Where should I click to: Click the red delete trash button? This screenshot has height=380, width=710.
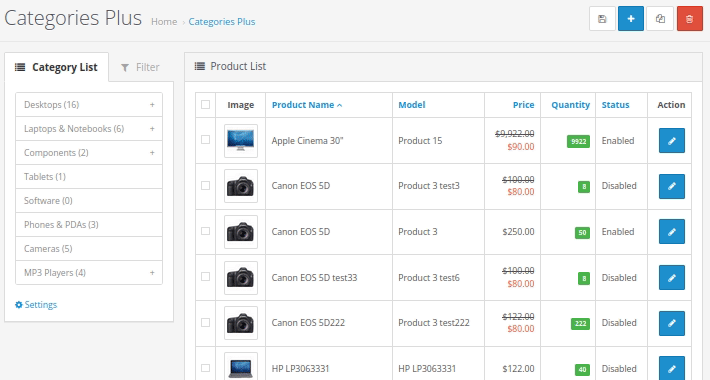690,19
